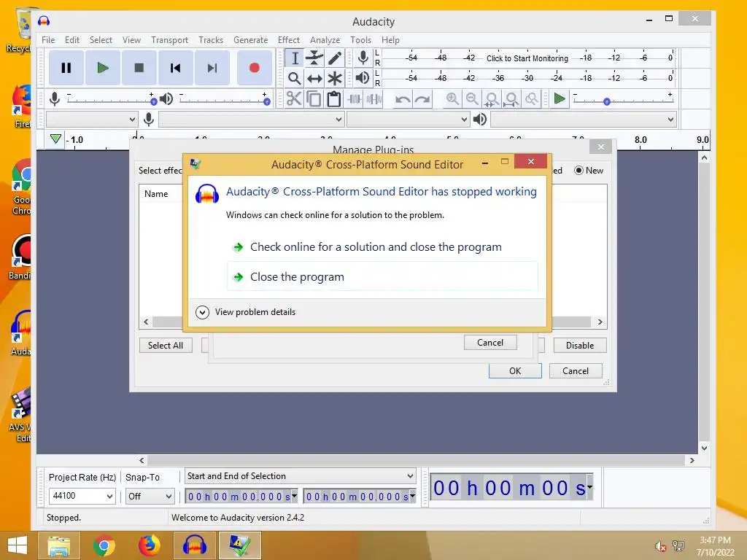Click the green Play button
This screenshot has height=560, width=747.
click(x=102, y=68)
